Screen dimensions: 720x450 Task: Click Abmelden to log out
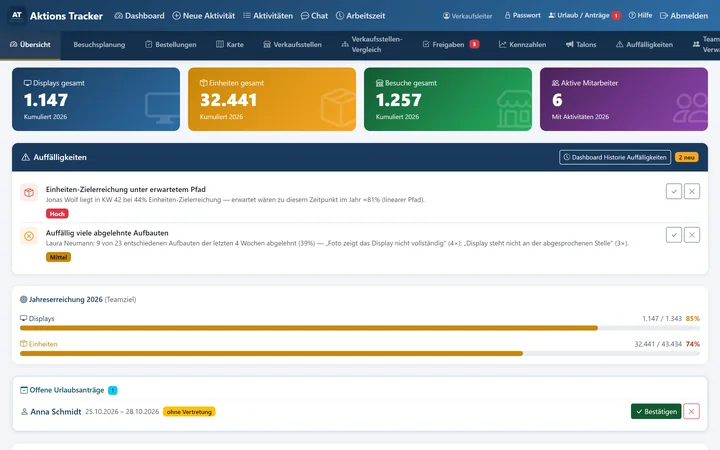[x=684, y=16]
